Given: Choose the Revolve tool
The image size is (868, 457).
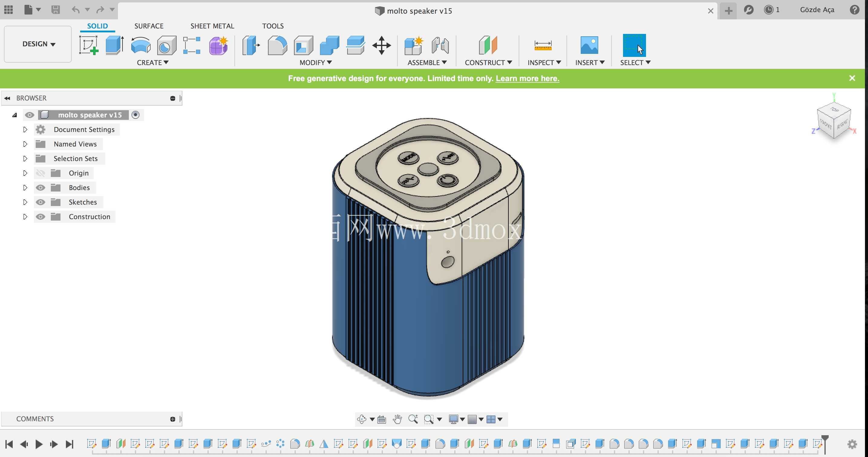Looking at the screenshot, I should click(141, 45).
